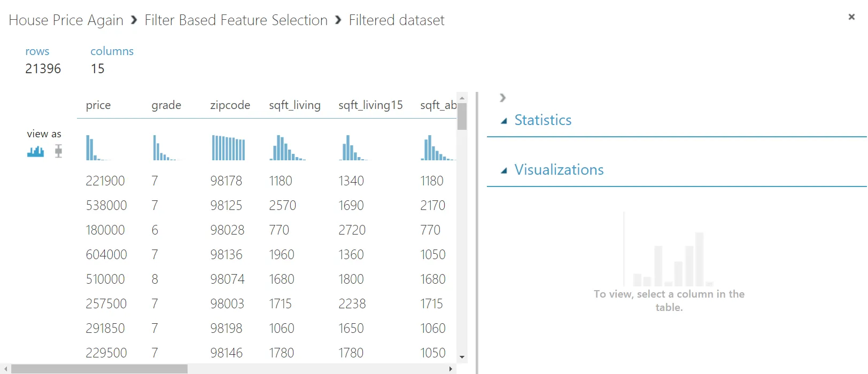Click the price cell 510000
The height and width of the screenshot is (374, 868).
coord(105,279)
